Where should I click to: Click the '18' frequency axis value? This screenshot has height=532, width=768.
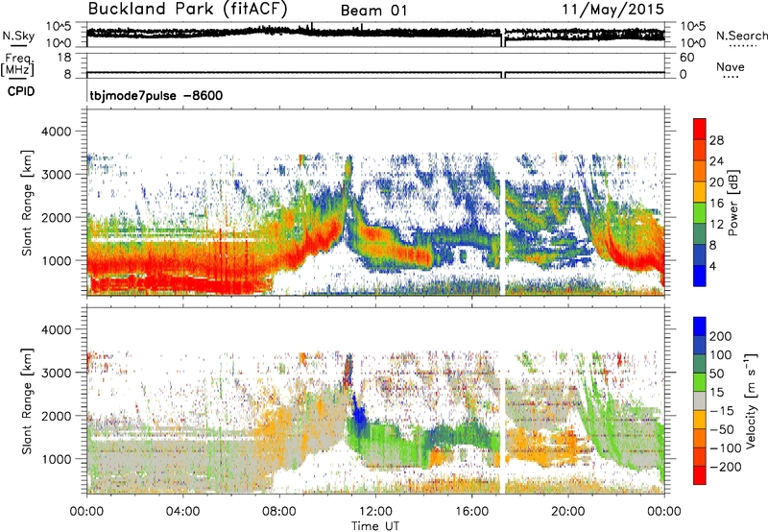coord(64,58)
